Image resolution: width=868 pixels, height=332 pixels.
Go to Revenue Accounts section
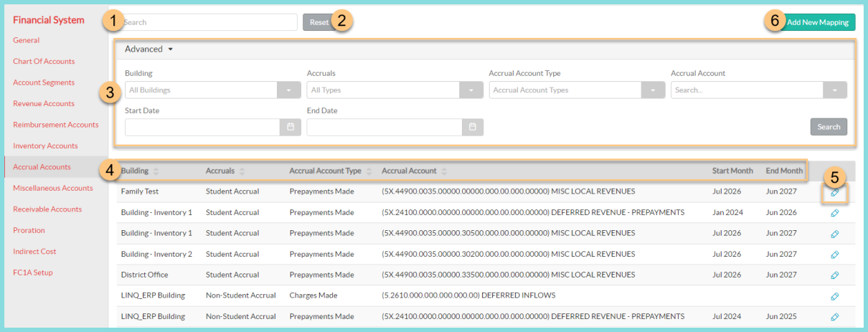click(x=44, y=104)
